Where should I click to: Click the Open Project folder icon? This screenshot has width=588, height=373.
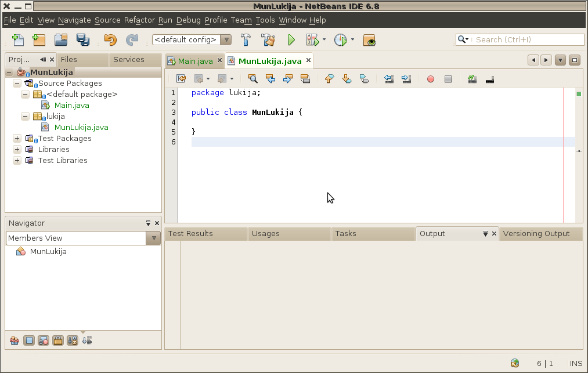click(61, 40)
